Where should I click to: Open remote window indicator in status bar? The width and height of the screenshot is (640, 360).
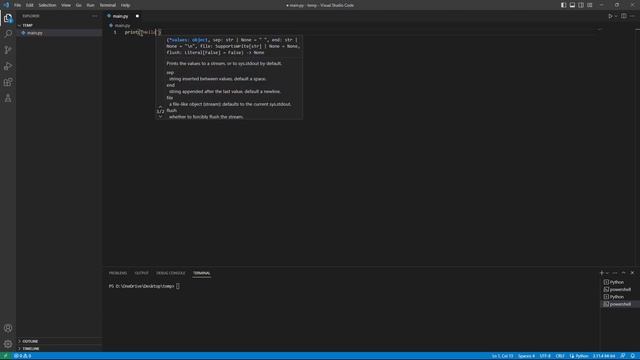pyautogui.click(x=5, y=356)
